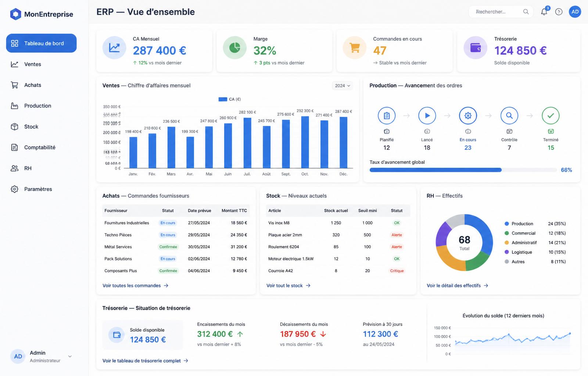
Task: Click the Date prévue column header
Action: pyautogui.click(x=200, y=211)
